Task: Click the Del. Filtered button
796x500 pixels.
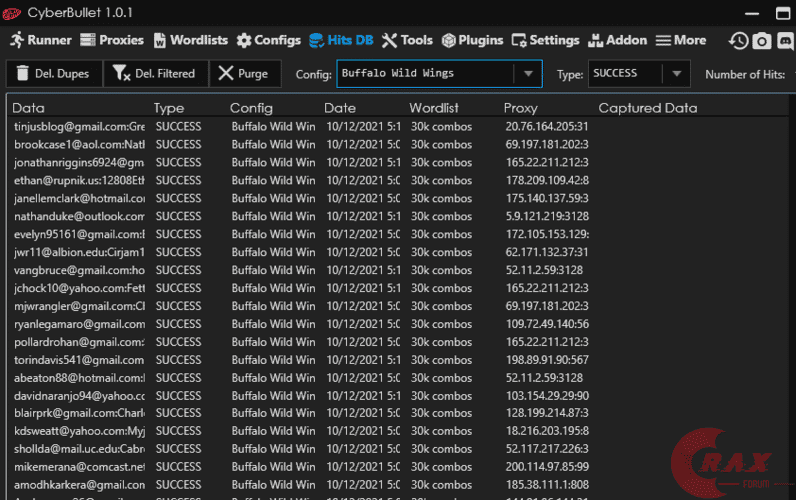Action: [x=155, y=74]
